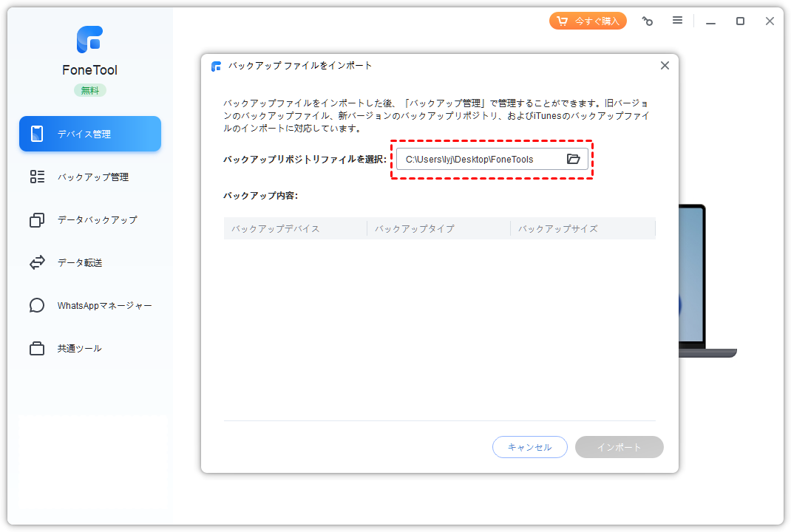Click the FoneTool logo icon in sidebar

coord(89,40)
